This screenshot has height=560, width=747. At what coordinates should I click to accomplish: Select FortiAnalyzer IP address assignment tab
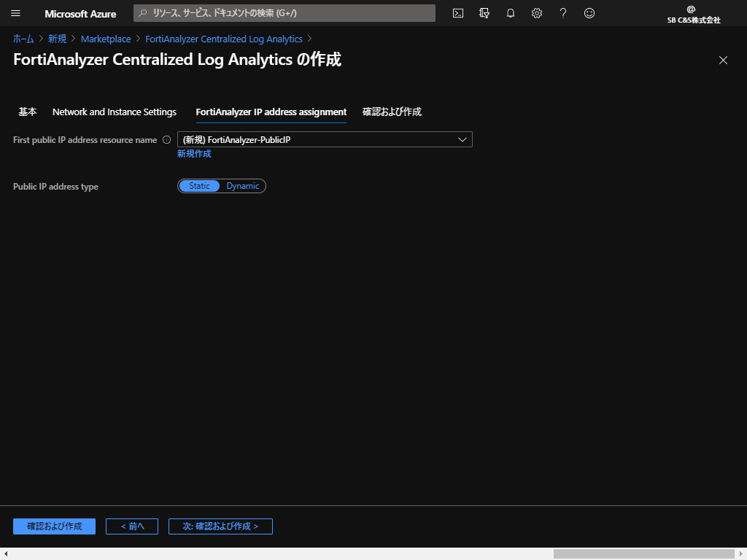[271, 112]
